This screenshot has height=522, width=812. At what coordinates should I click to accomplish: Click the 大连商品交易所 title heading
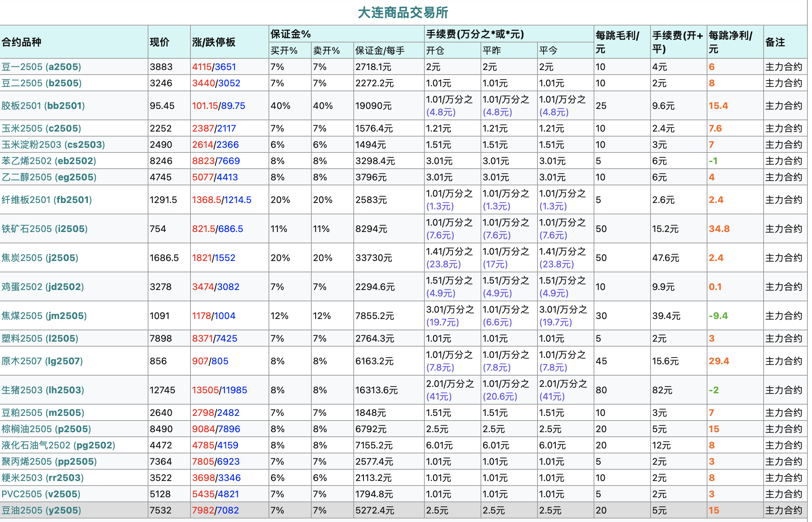coord(403,13)
